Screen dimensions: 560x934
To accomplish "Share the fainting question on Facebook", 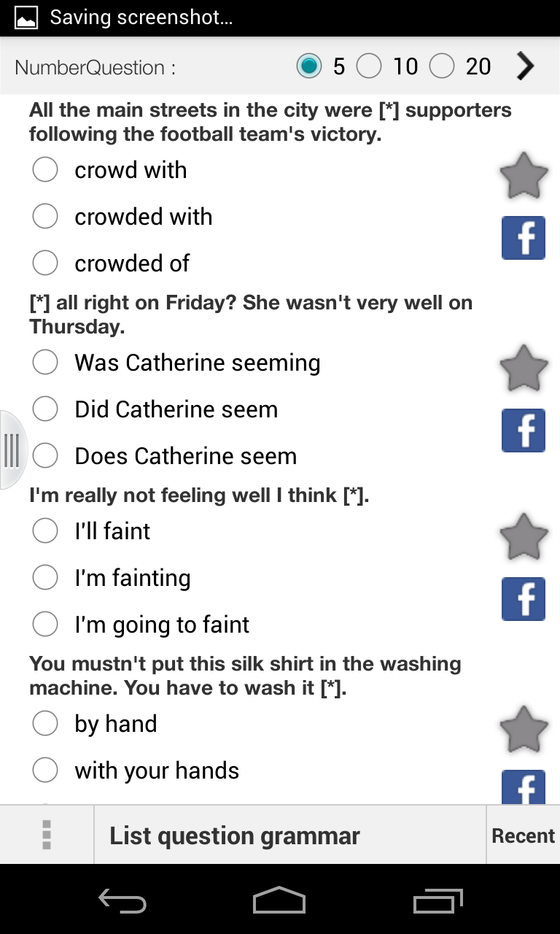I will click(x=524, y=599).
